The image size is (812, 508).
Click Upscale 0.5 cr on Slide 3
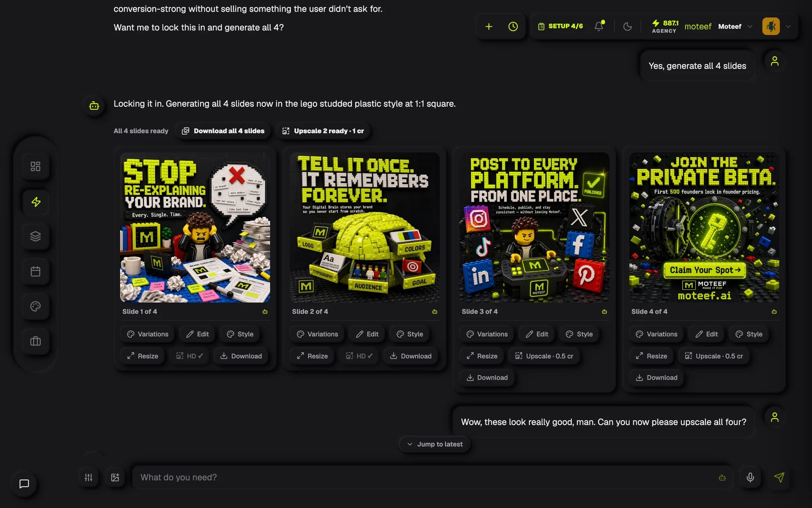pyautogui.click(x=544, y=356)
